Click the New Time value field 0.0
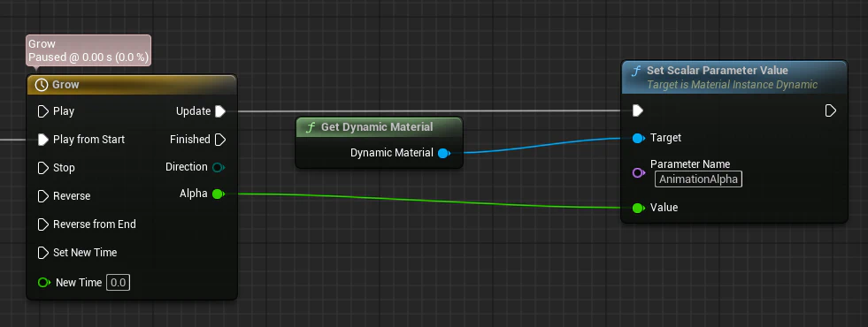Viewport: 868px width, 327px height. [118, 283]
